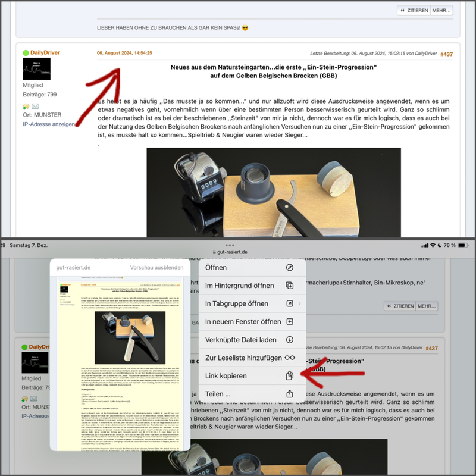Click DailyDriver's avatar in the bottom screenshot
The height and width of the screenshot is (476, 476).
point(35,362)
